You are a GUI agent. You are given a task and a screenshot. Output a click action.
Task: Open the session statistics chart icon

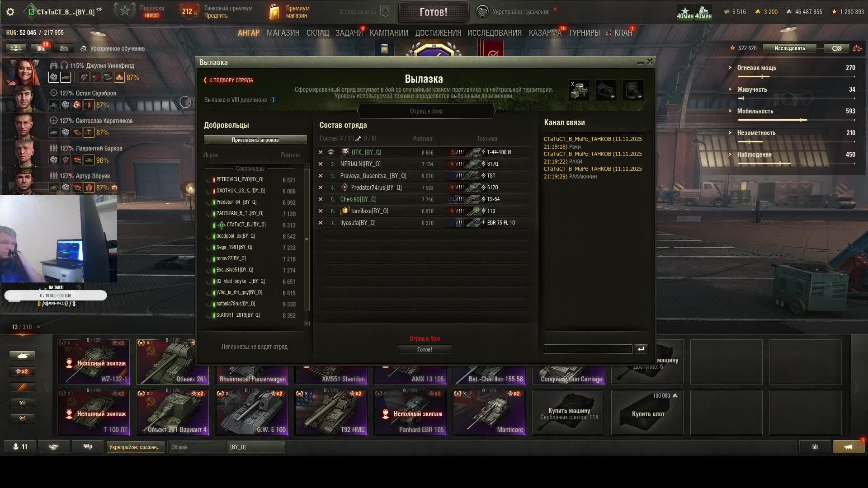click(815, 447)
